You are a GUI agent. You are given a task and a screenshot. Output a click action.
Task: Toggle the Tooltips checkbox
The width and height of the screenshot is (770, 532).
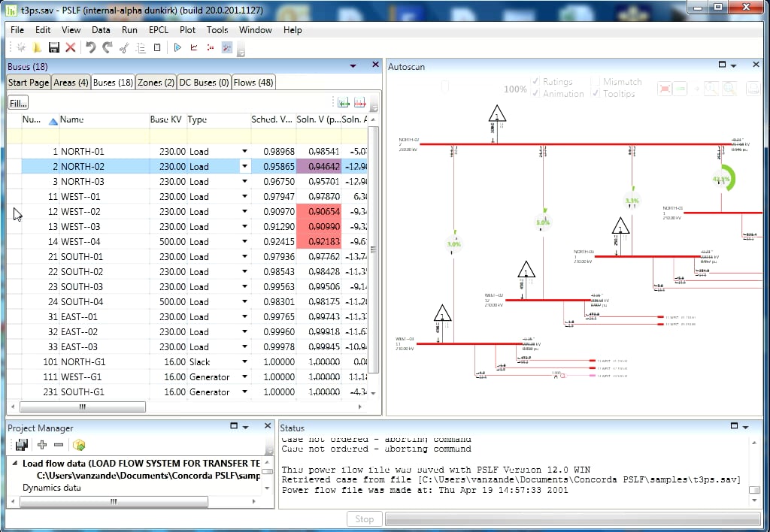point(596,93)
